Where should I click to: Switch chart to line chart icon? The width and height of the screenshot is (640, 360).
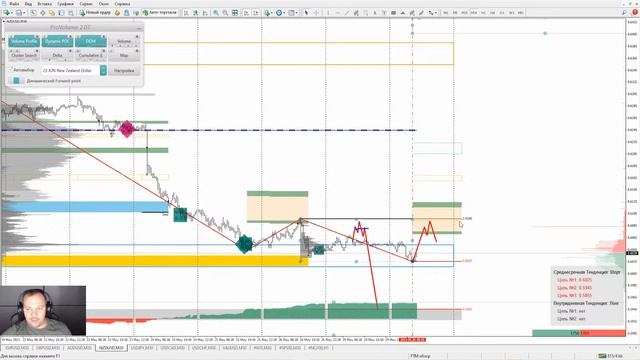pyautogui.click(x=205, y=13)
